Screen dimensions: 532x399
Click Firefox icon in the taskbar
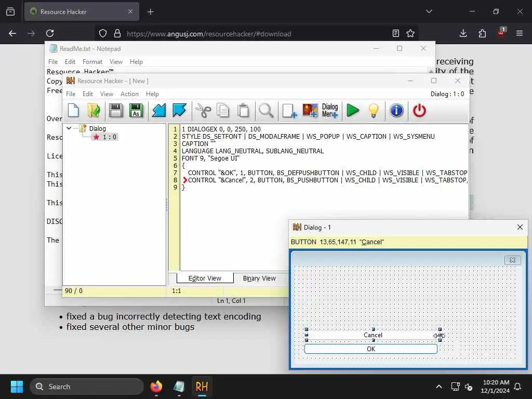(156, 387)
